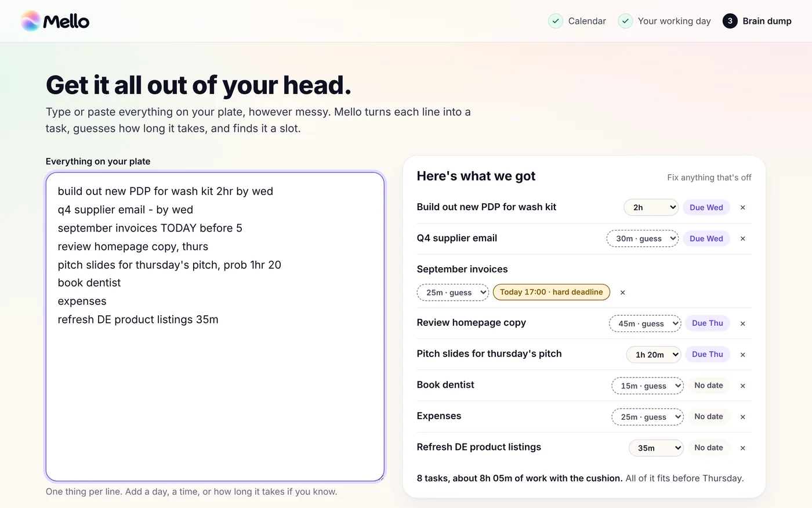The width and height of the screenshot is (812, 508).
Task: Click the 8 tasks summary line
Action: pos(580,478)
